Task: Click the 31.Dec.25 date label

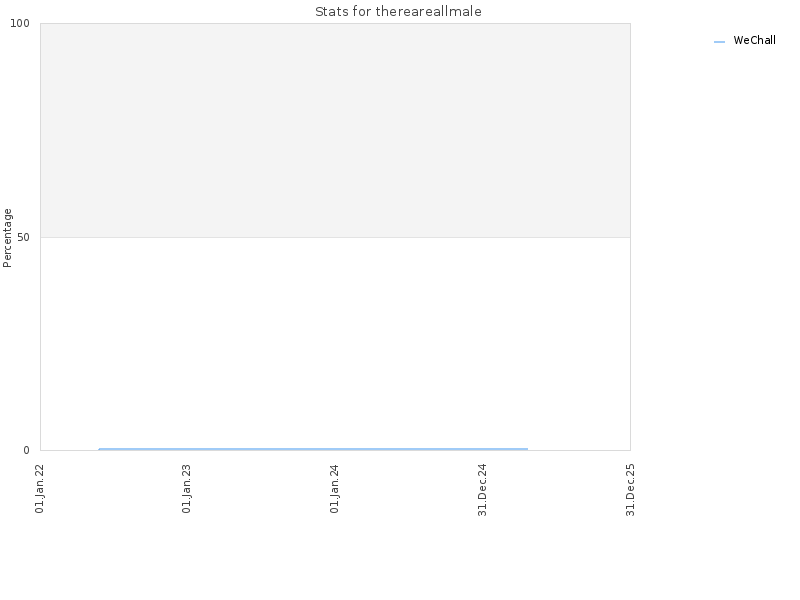Action: 631,490
